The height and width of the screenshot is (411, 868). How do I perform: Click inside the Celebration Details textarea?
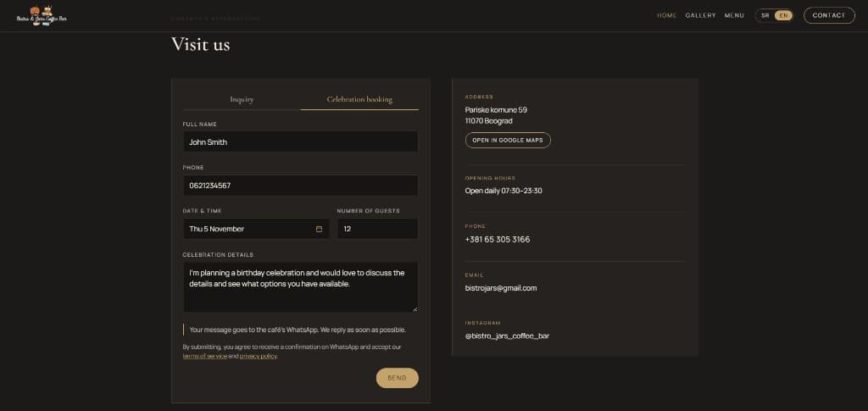pos(301,287)
